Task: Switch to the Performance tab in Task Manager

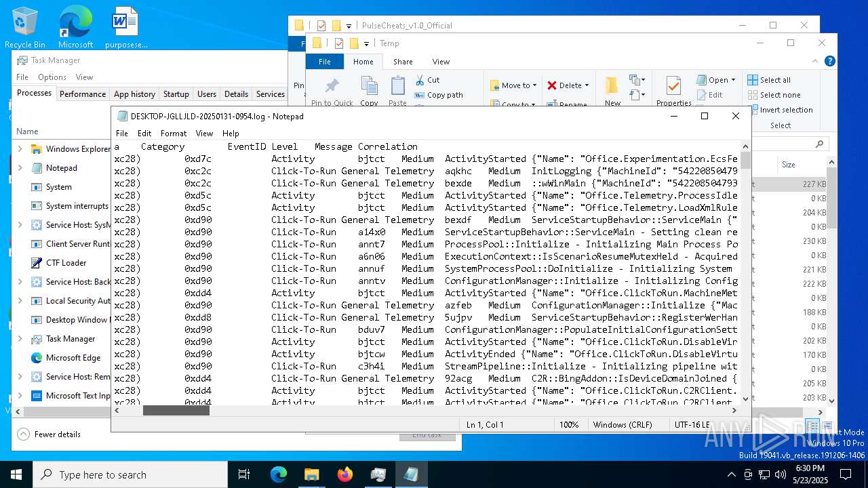Action: [83, 94]
